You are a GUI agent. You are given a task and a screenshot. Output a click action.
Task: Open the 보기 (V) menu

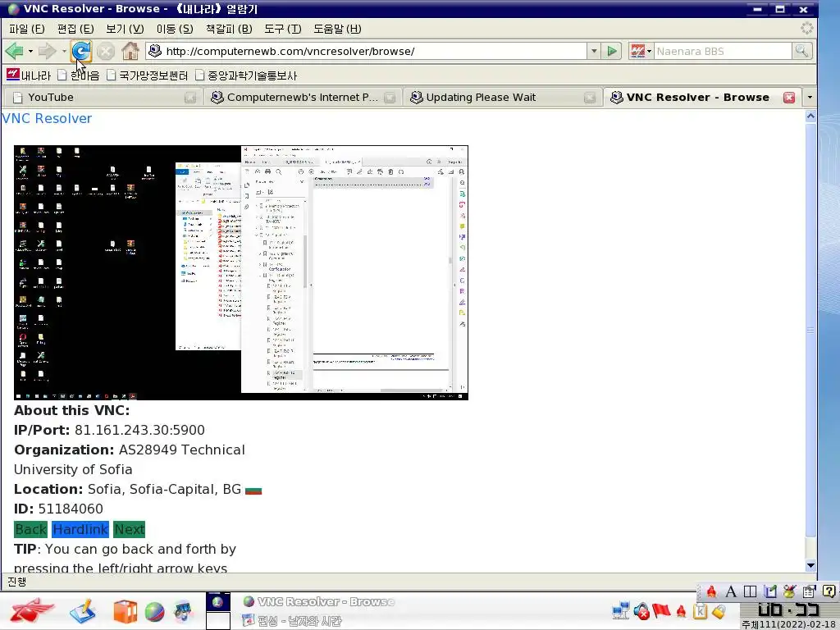(125, 29)
